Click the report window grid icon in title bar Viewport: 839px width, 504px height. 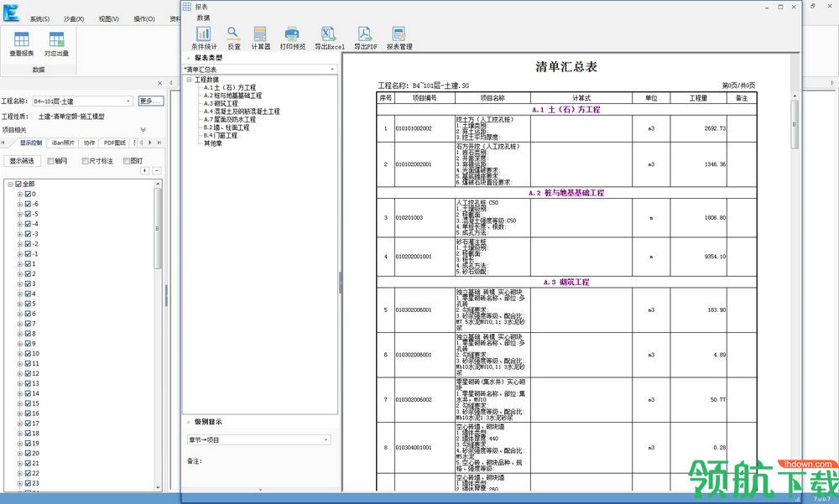pyautogui.click(x=187, y=7)
